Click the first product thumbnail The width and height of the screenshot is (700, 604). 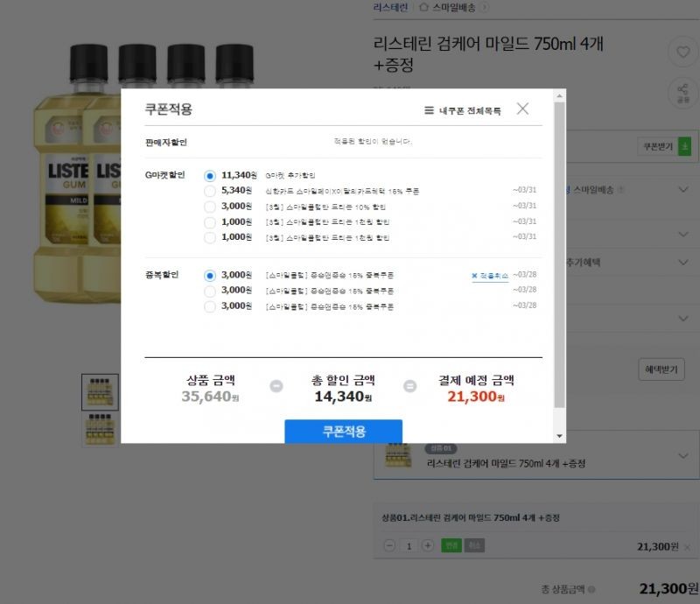pyautogui.click(x=100, y=392)
